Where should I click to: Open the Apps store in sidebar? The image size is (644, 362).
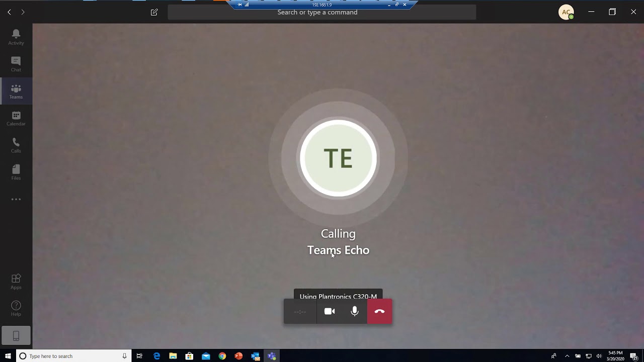tap(16, 282)
